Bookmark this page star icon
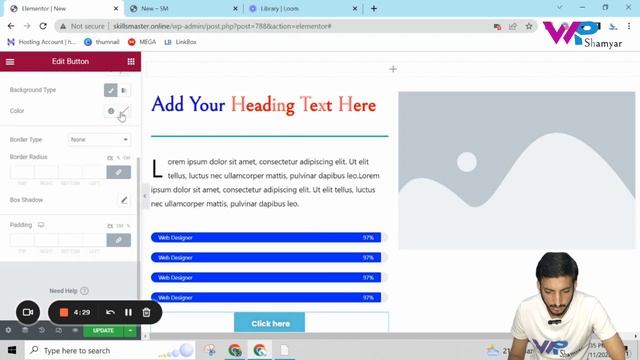 pos(529,27)
